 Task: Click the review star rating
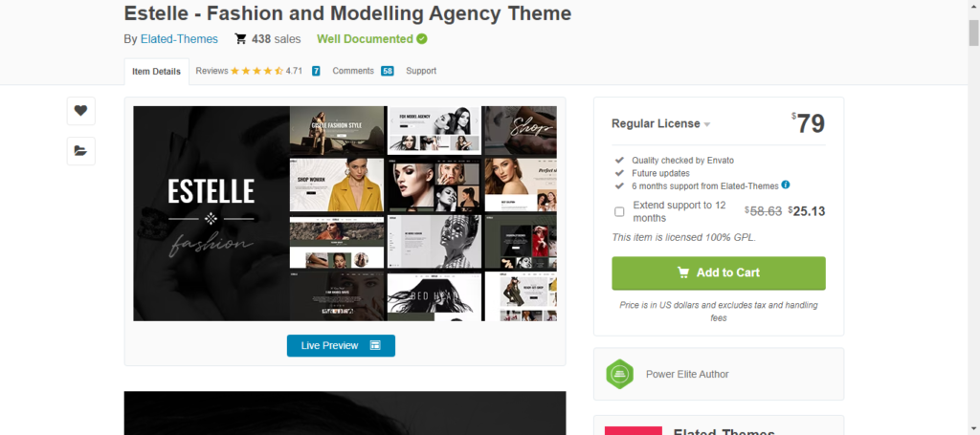(256, 71)
